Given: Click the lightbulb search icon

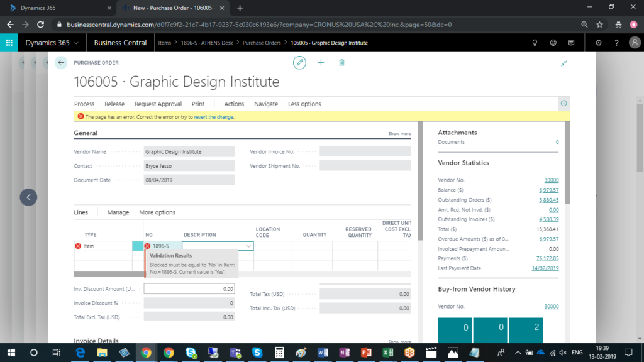Looking at the screenshot, I should pos(535,43).
